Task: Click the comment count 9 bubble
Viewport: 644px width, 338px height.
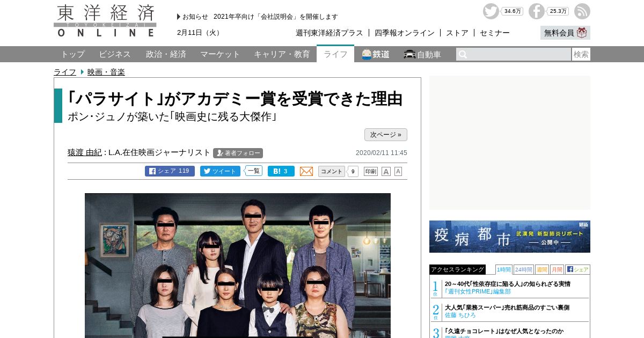Action: click(353, 172)
